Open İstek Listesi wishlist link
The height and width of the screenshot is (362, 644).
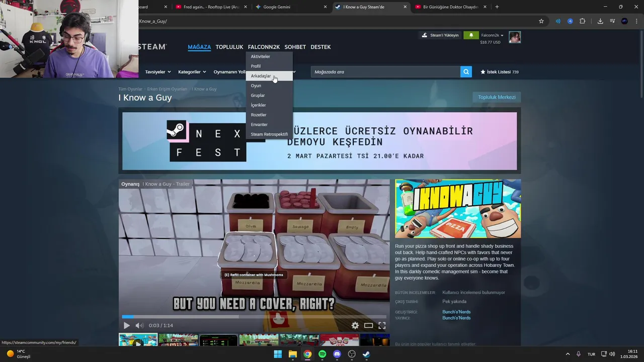click(500, 72)
